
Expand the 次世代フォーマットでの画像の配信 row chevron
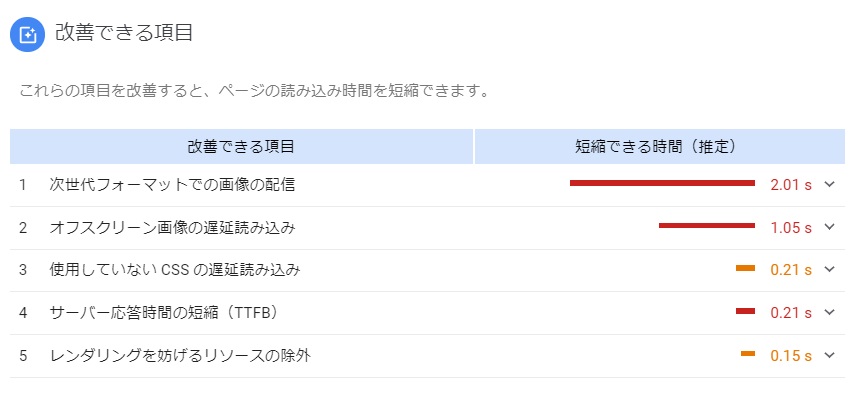coord(829,184)
